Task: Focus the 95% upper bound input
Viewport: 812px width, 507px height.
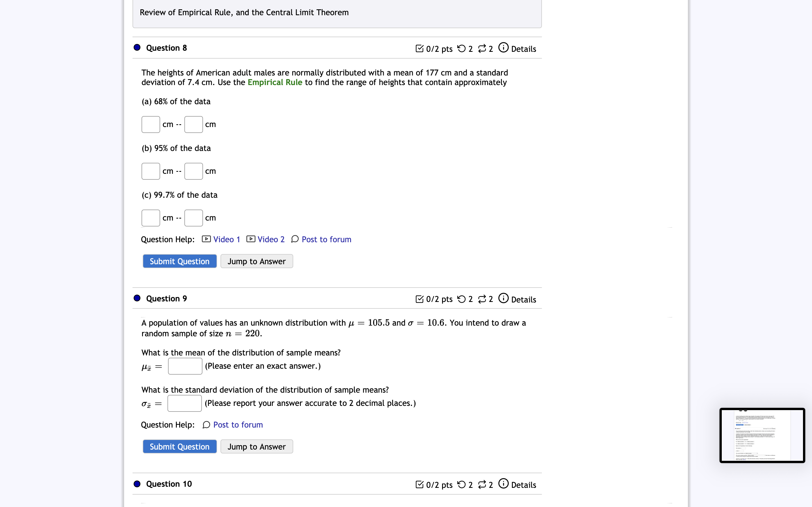Action: [194, 171]
